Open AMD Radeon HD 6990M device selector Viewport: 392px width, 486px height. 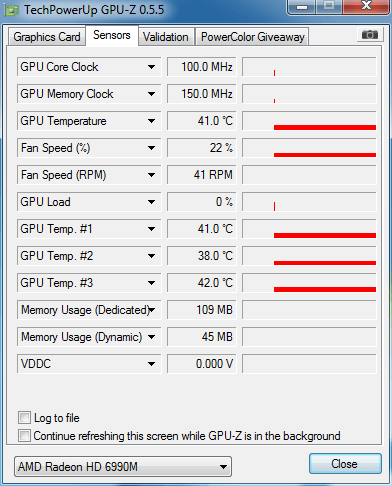click(123, 467)
